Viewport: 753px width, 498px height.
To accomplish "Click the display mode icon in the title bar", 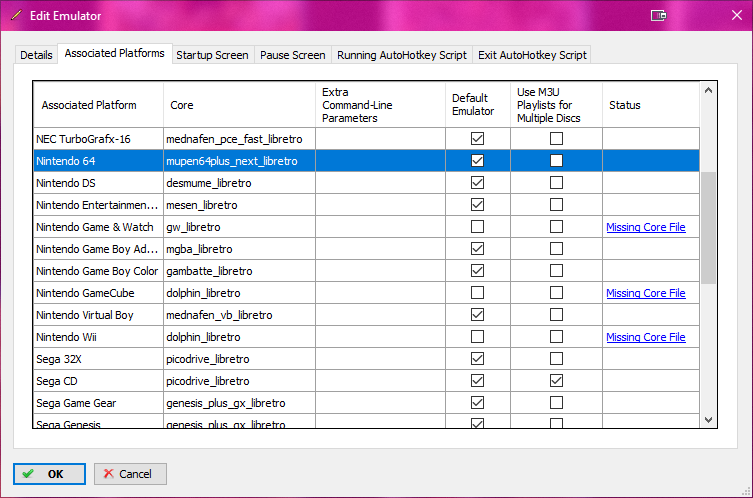I will [x=658, y=15].
